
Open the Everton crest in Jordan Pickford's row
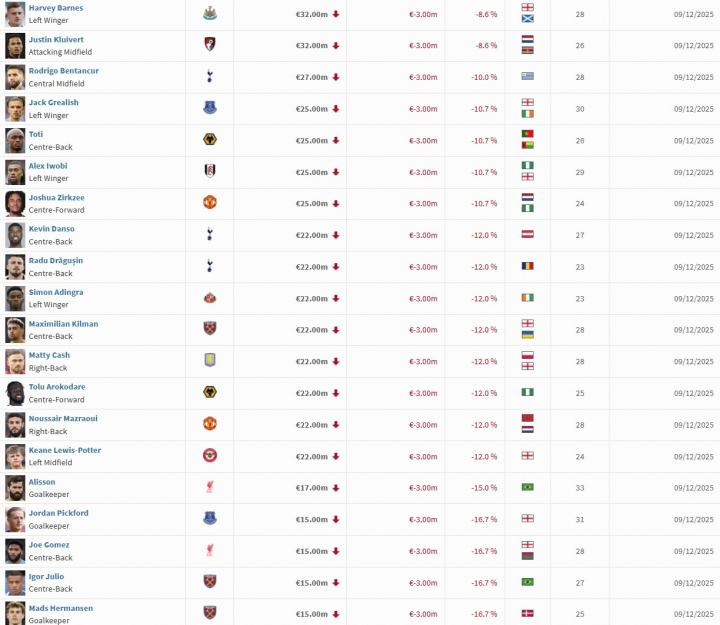209,519
